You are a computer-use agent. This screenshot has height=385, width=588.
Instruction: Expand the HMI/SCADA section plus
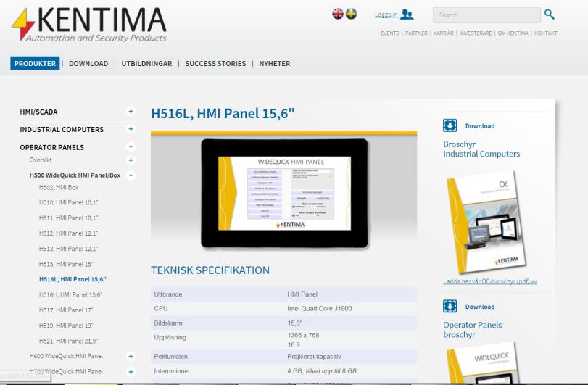coord(131,112)
